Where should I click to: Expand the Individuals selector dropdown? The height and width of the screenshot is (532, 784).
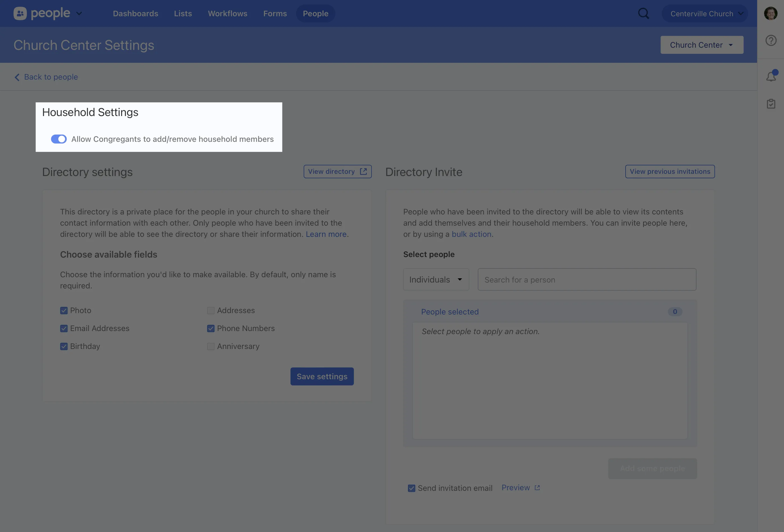pos(436,279)
